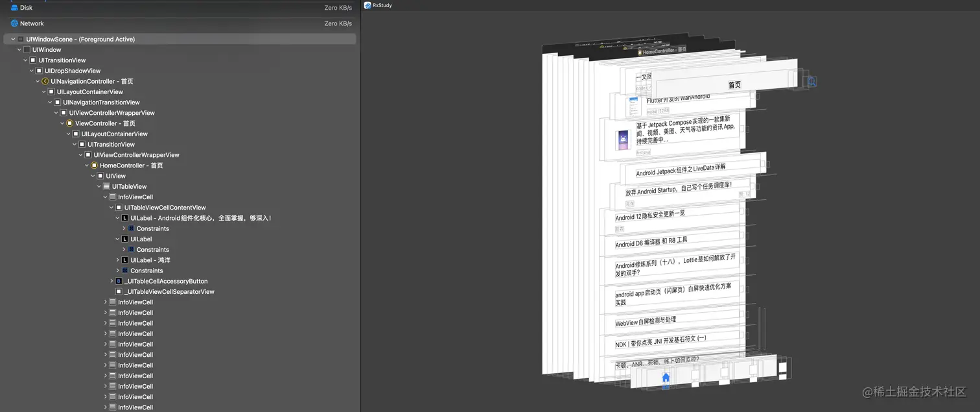Click the "NDK | 带你点亮 JNI" cell

(x=661, y=341)
